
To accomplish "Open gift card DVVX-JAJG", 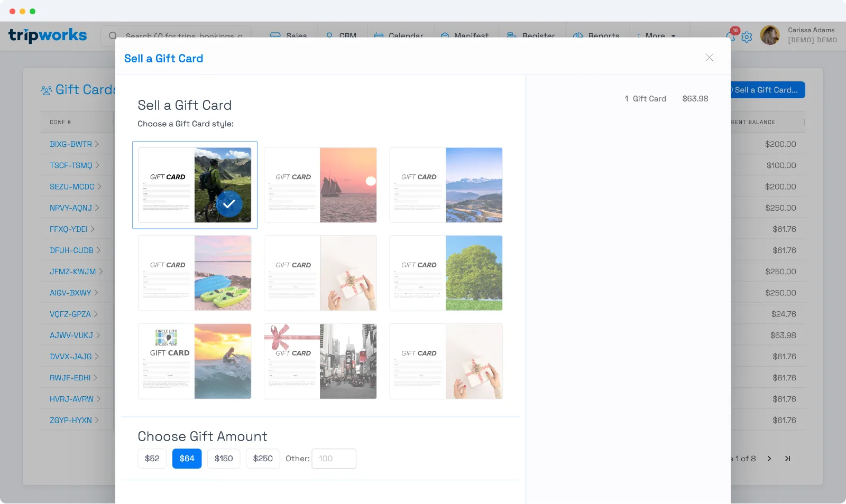I will click(x=75, y=357).
